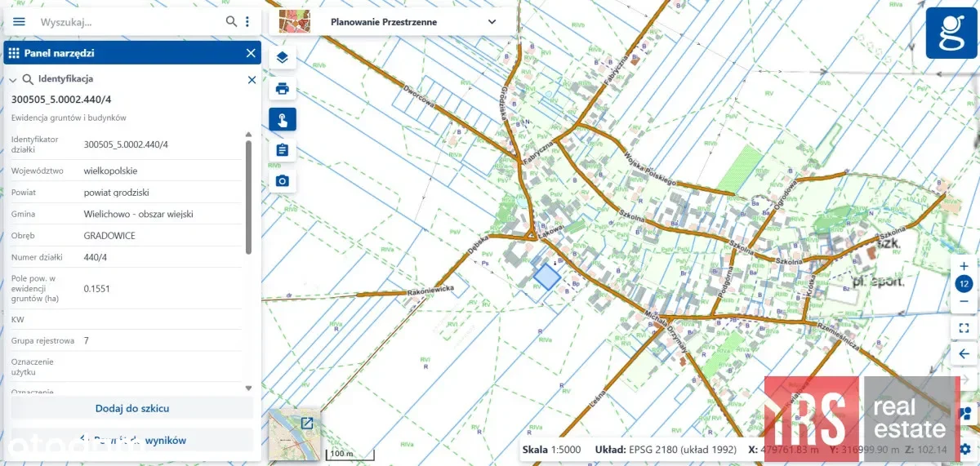Click the search magnifier icon
Screen dimensions: 980x466
[x=232, y=22]
